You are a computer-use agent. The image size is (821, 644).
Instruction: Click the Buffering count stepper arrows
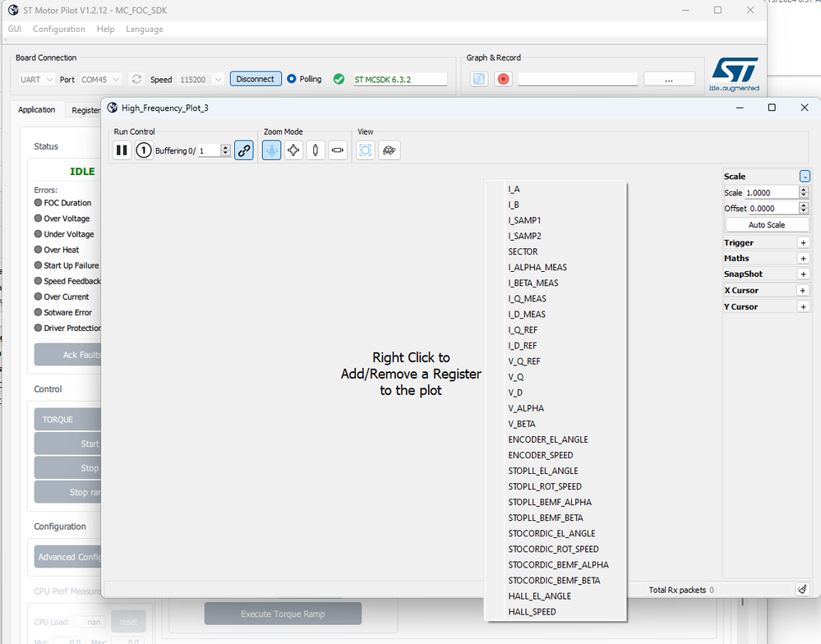(x=226, y=150)
